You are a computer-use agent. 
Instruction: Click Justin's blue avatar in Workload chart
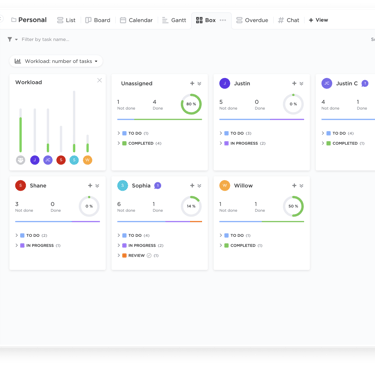pyautogui.click(x=35, y=160)
